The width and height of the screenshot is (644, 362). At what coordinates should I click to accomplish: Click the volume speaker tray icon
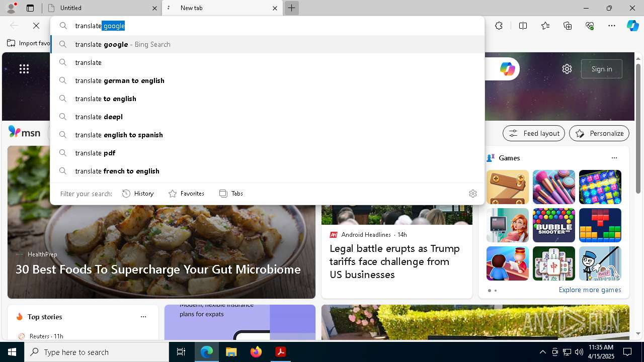(x=579, y=352)
